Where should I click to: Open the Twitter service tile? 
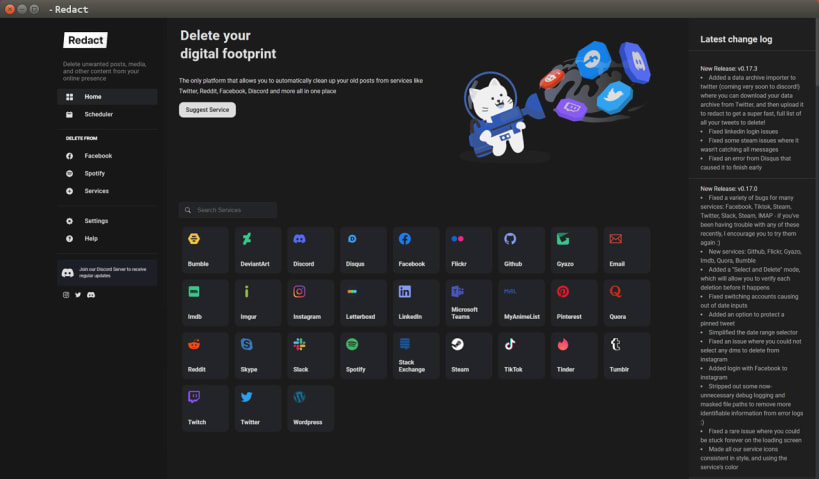258,408
